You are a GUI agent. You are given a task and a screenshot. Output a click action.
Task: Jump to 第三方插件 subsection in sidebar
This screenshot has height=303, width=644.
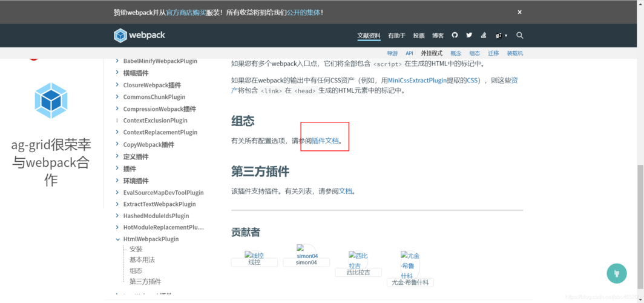pyautogui.click(x=145, y=282)
